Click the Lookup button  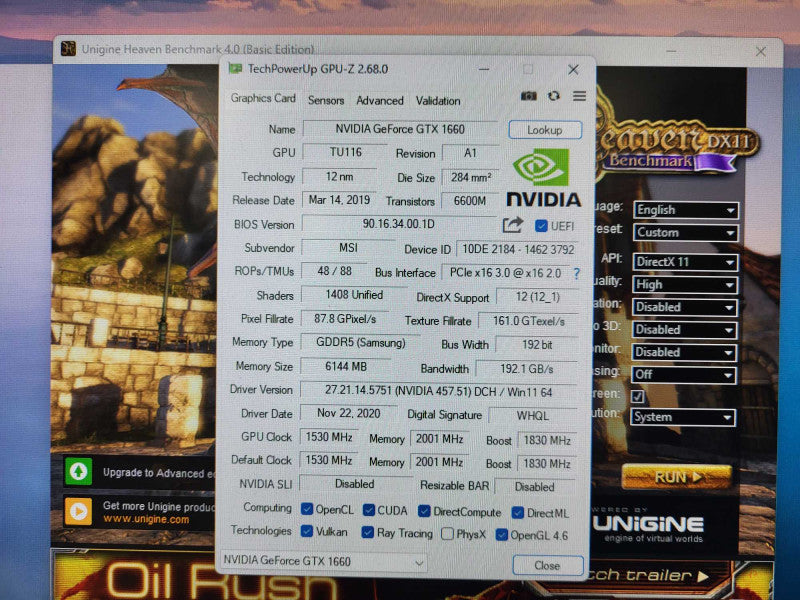click(545, 130)
